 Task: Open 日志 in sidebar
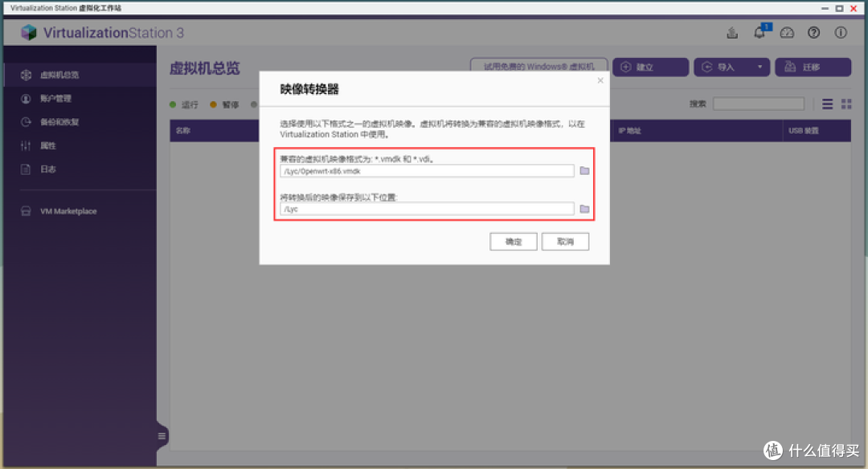80,169
